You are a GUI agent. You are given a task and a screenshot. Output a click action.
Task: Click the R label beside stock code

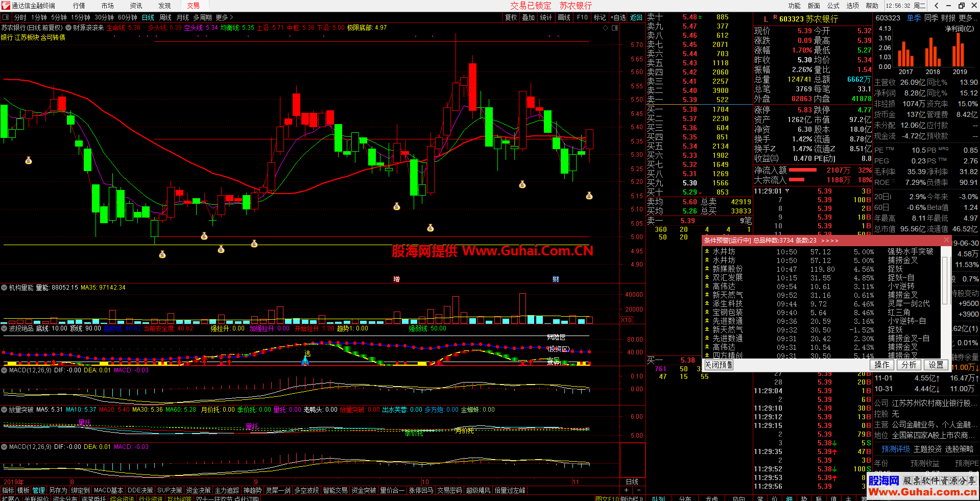click(x=775, y=17)
